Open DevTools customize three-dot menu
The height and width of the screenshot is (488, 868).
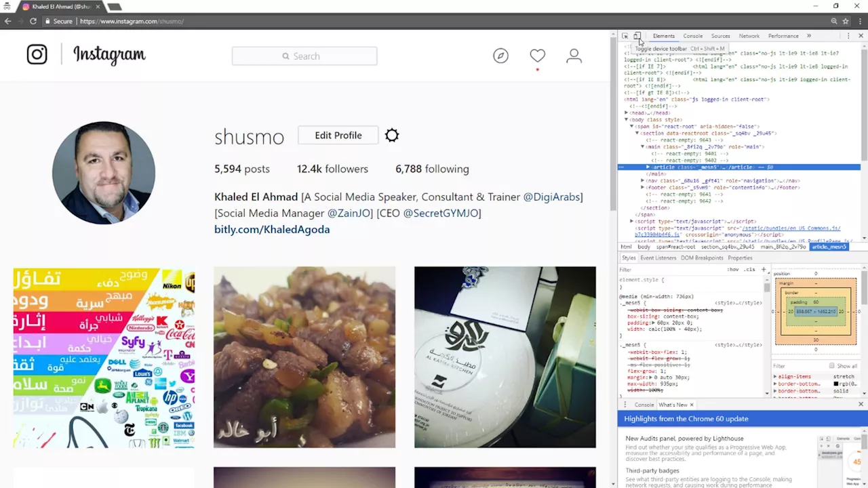click(848, 36)
